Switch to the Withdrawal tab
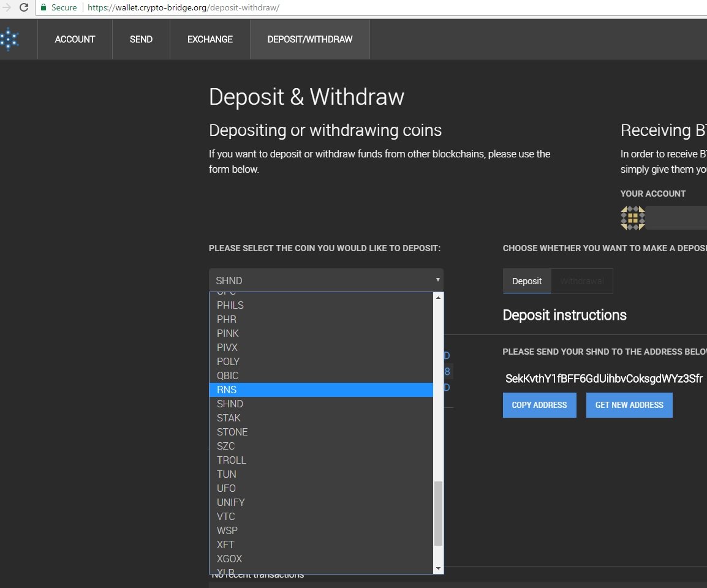Screen dimensions: 707x588 coord(581,281)
